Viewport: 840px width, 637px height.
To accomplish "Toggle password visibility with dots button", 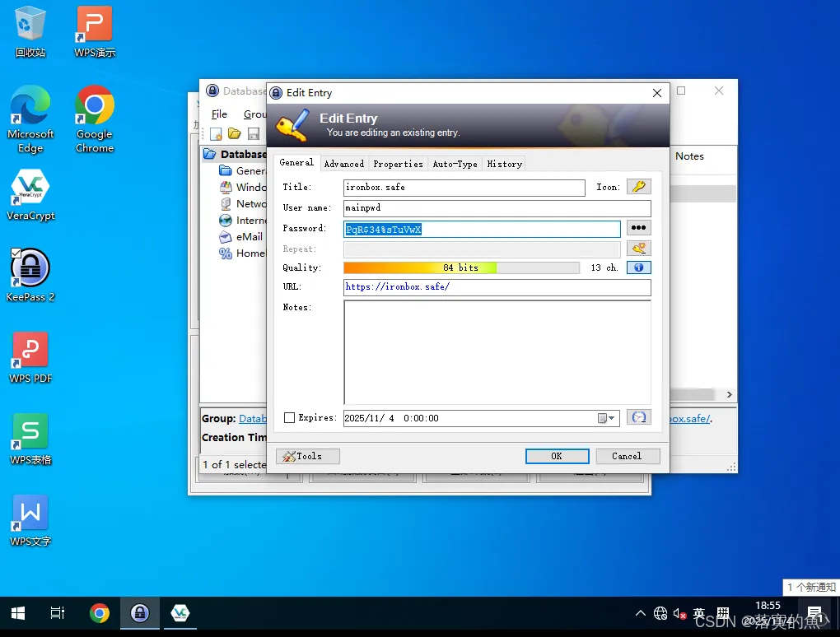I will 638,228.
